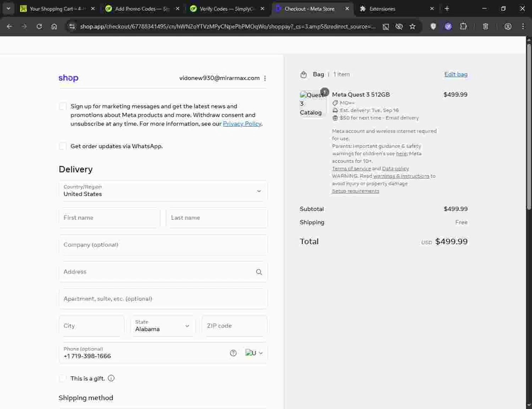Click the 'Est. delivery: Tue, Sep 16' text
This screenshot has width=532, height=409.
tap(369, 110)
